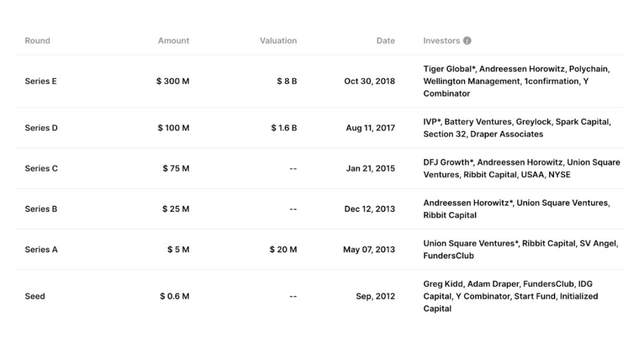644x343 pixels.
Task: Click the $1.6 B valuation
Action: click(x=284, y=128)
